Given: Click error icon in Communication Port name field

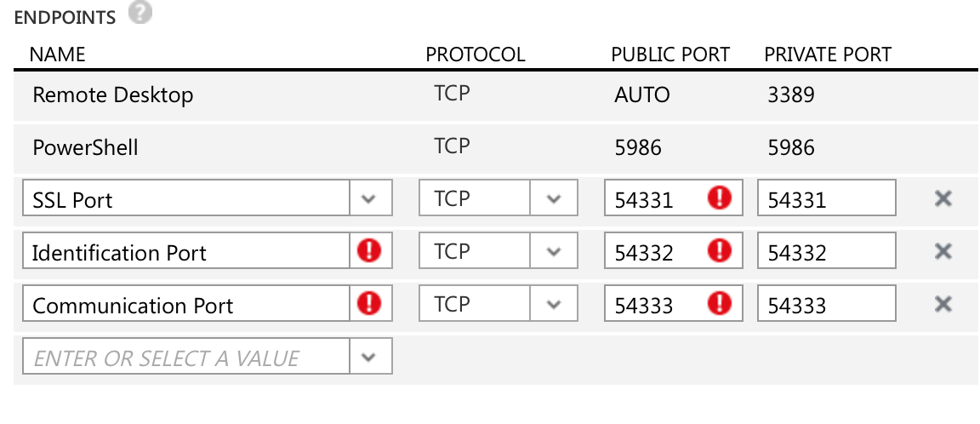Looking at the screenshot, I should (368, 303).
